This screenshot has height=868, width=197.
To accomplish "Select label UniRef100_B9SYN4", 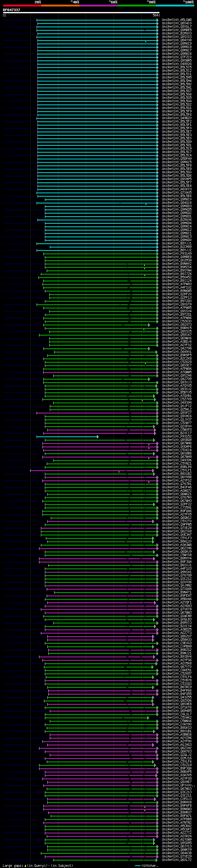I will (177, 270).
